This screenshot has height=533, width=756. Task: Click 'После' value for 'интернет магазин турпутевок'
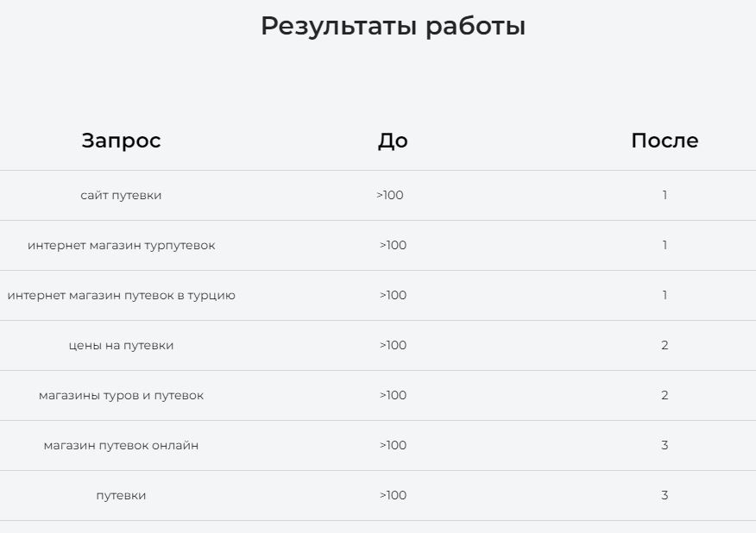click(665, 245)
